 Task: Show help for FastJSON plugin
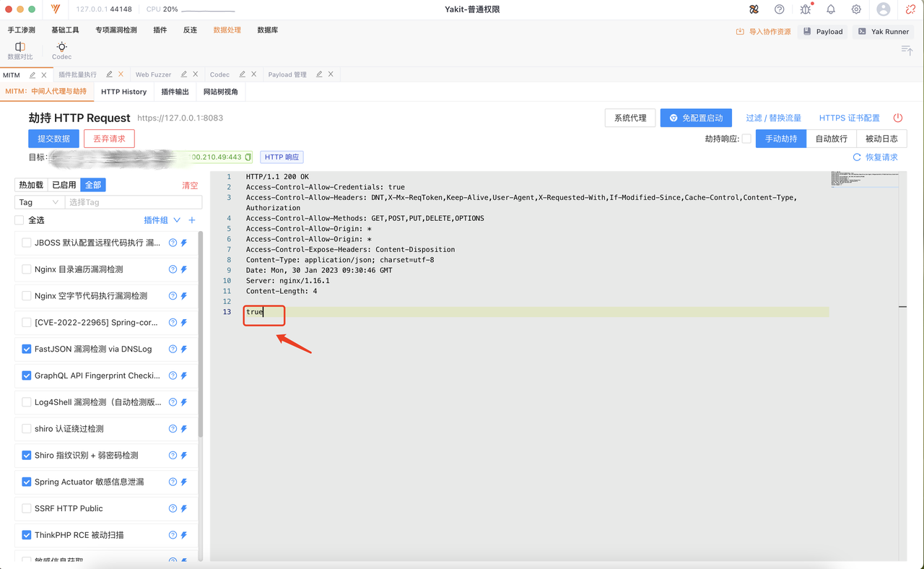(x=173, y=349)
